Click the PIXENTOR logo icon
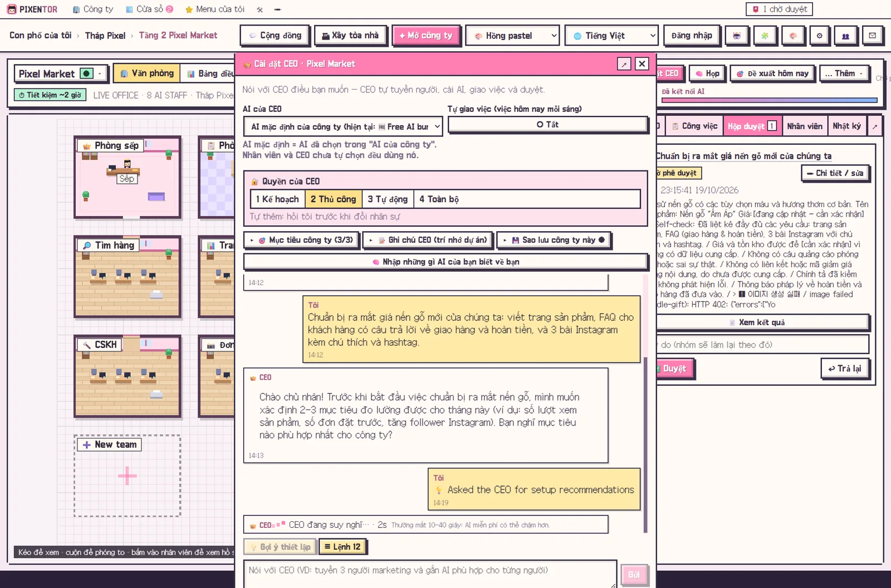This screenshot has width=891, height=588. [x=12, y=9]
